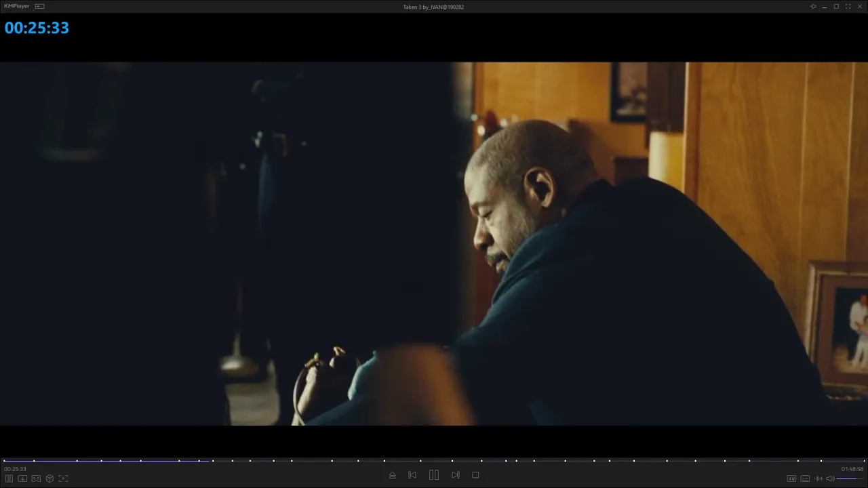Toggle subtitles icon in bottom bar
The image size is (868, 488).
[x=805, y=479]
